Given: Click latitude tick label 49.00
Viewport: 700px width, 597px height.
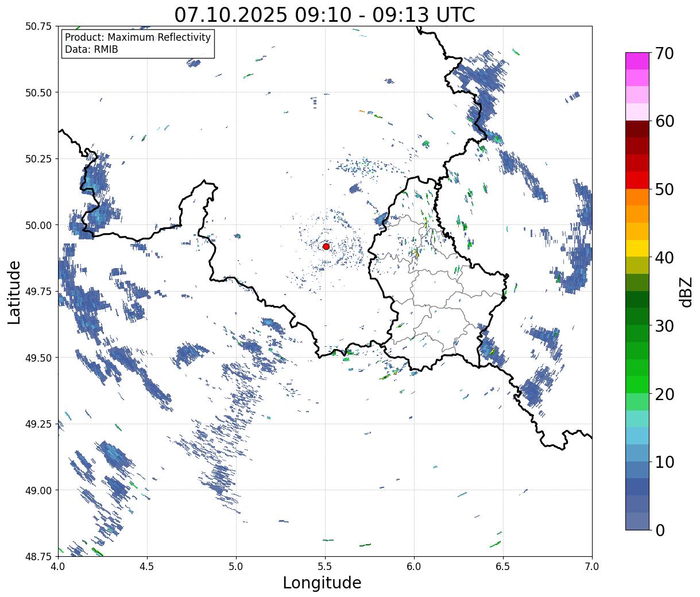Looking at the screenshot, I should tap(38, 490).
